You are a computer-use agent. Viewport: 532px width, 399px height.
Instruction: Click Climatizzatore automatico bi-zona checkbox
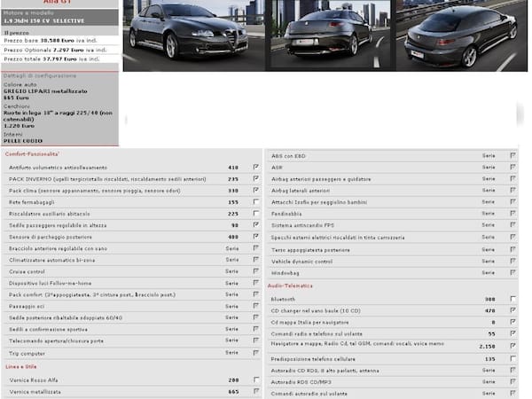coord(256,260)
